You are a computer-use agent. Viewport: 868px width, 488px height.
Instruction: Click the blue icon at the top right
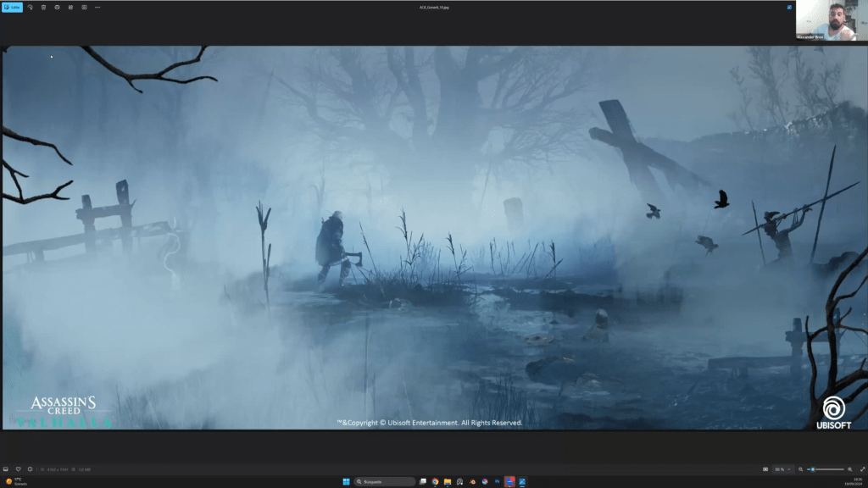(789, 7)
